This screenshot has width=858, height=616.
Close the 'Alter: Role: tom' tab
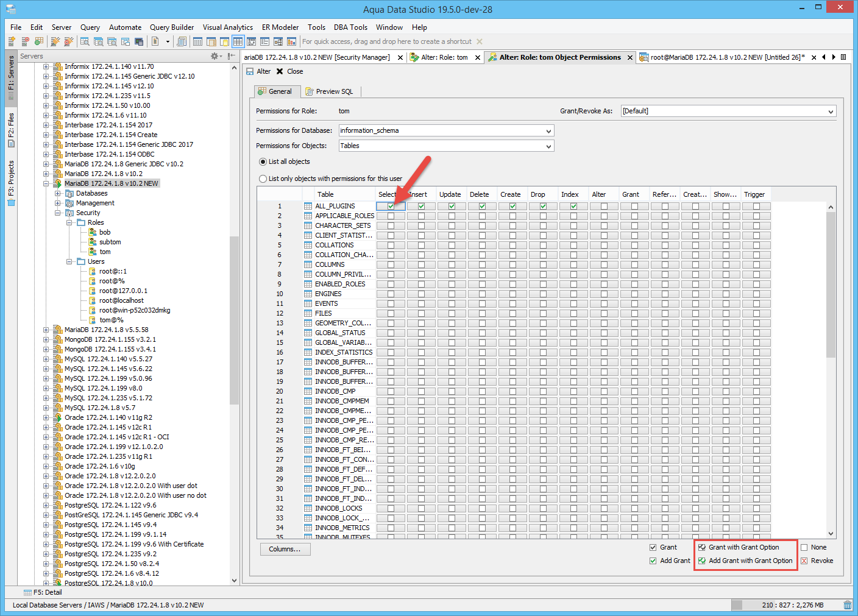click(x=478, y=57)
